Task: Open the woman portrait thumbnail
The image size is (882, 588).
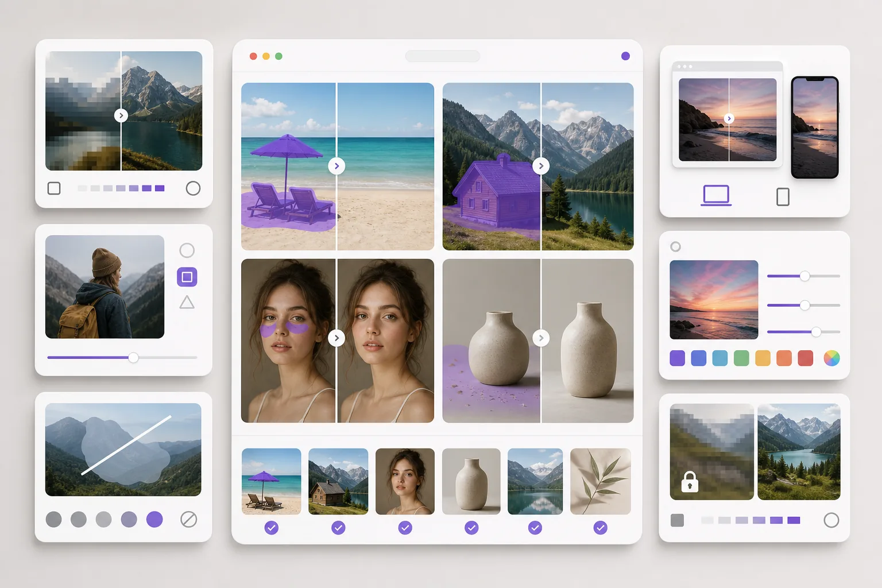Action: (x=405, y=481)
